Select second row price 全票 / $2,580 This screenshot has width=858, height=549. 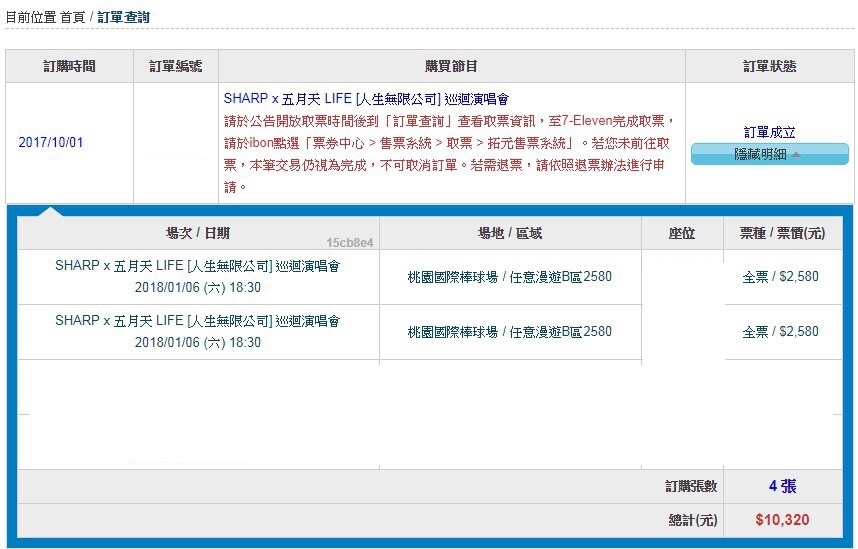point(780,332)
